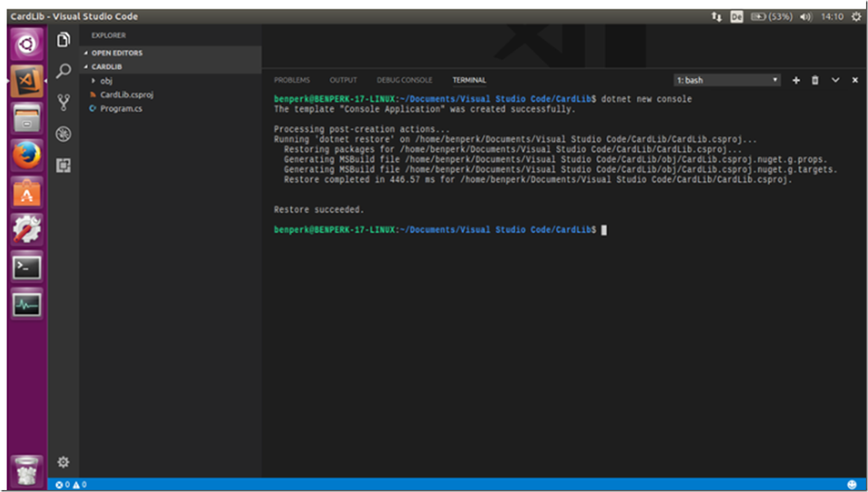This screenshot has height=492, width=868.
Task: Open the Manage gear in the activity bar
Action: [x=63, y=462]
